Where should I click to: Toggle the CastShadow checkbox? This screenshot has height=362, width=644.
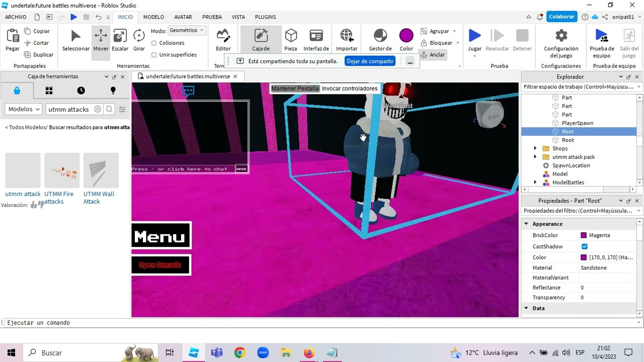pyautogui.click(x=584, y=246)
